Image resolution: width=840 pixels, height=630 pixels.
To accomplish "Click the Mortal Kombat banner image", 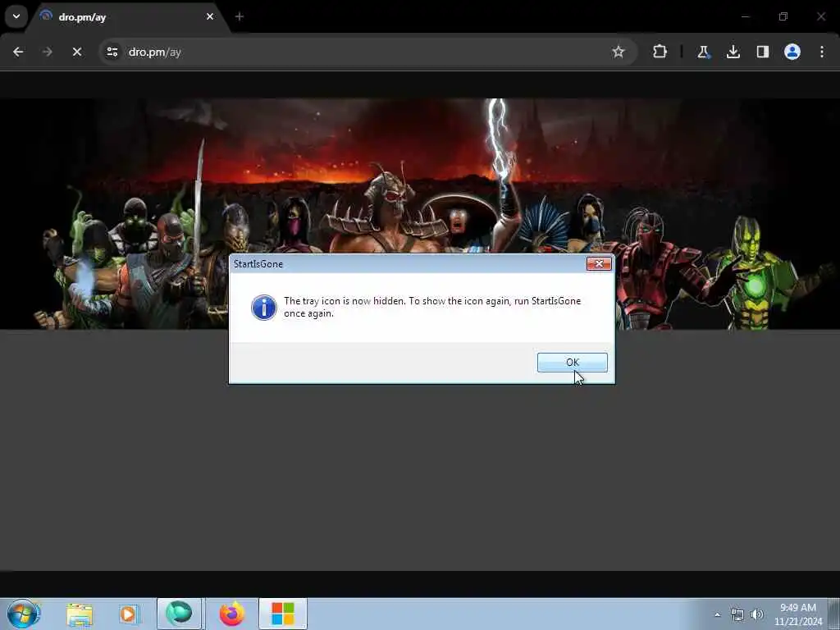I will tap(420, 213).
